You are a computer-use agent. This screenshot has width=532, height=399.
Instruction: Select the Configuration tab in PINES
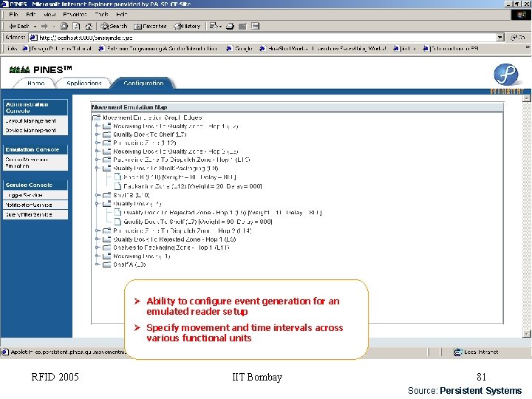(x=143, y=83)
